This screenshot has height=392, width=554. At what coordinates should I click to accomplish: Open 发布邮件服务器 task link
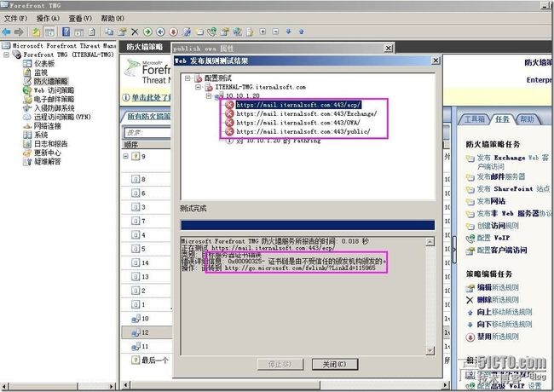(x=500, y=176)
